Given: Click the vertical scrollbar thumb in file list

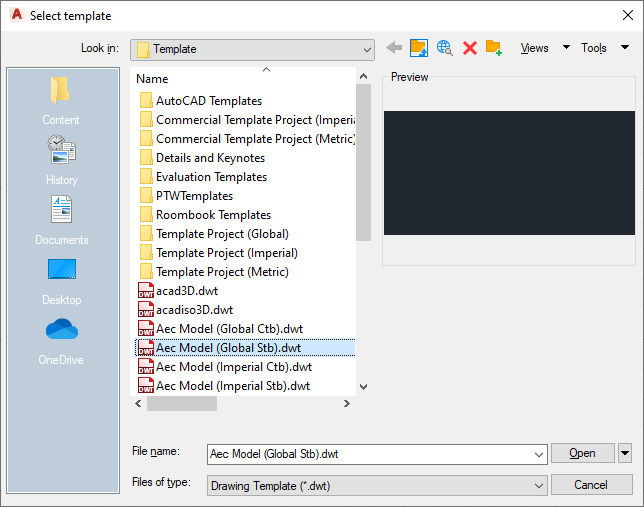Looking at the screenshot, I should 363,162.
